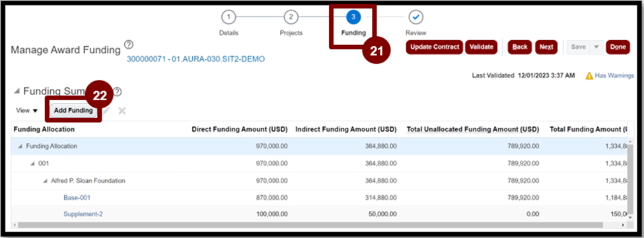Click the Review checkmark step circle

click(415, 17)
